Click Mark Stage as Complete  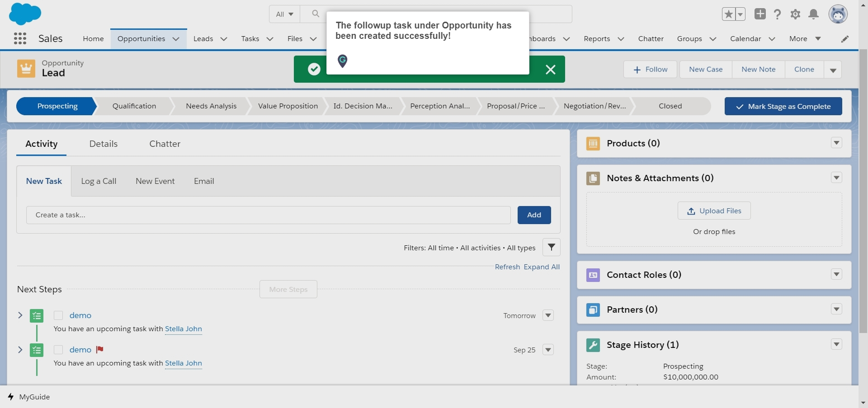tap(783, 106)
